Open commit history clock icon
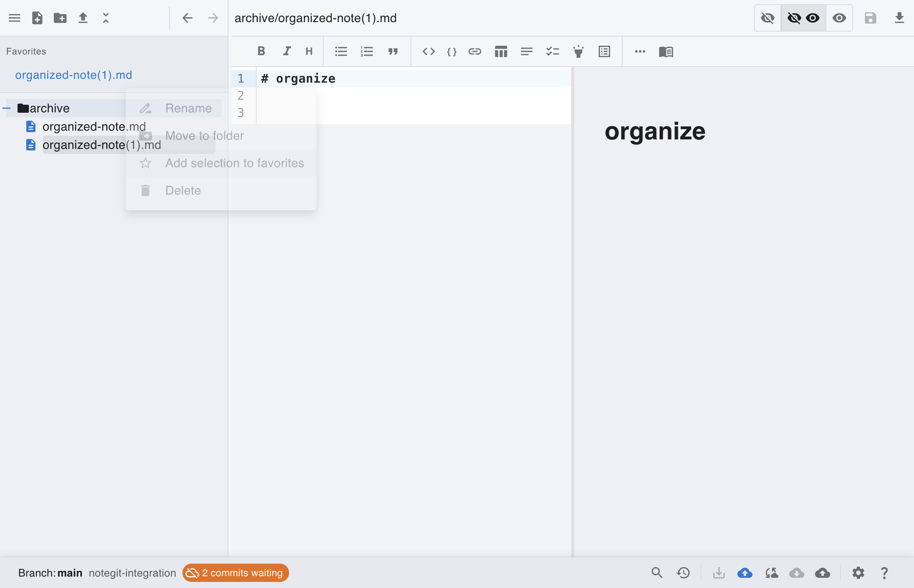Image resolution: width=914 pixels, height=588 pixels. tap(683, 573)
